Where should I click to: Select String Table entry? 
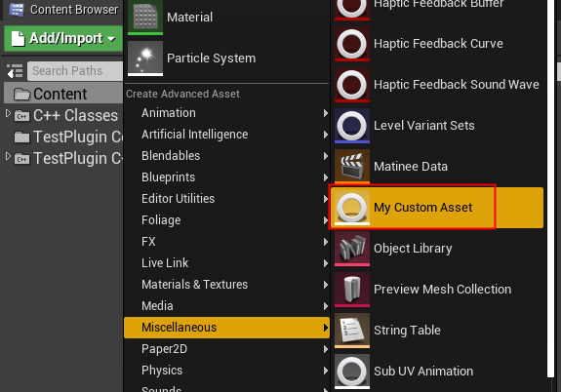[x=437, y=331]
